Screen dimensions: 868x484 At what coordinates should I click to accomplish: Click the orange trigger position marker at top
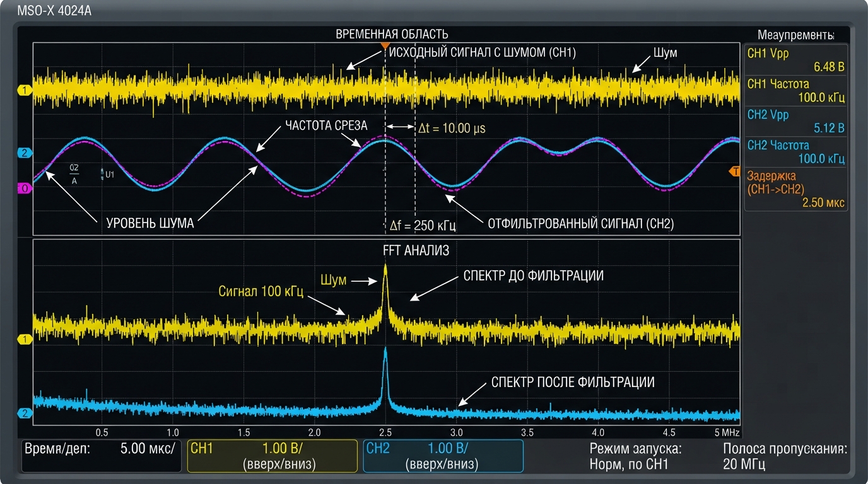[x=385, y=46]
